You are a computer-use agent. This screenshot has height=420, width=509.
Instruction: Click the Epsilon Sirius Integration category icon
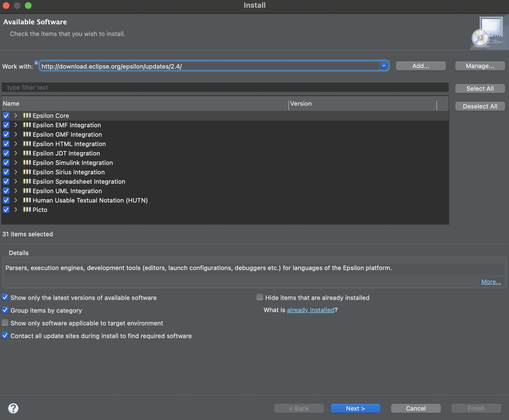(x=27, y=172)
